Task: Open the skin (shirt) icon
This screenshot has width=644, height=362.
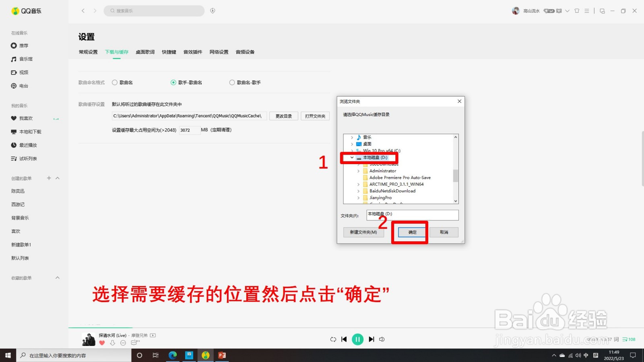Action: 577,11
